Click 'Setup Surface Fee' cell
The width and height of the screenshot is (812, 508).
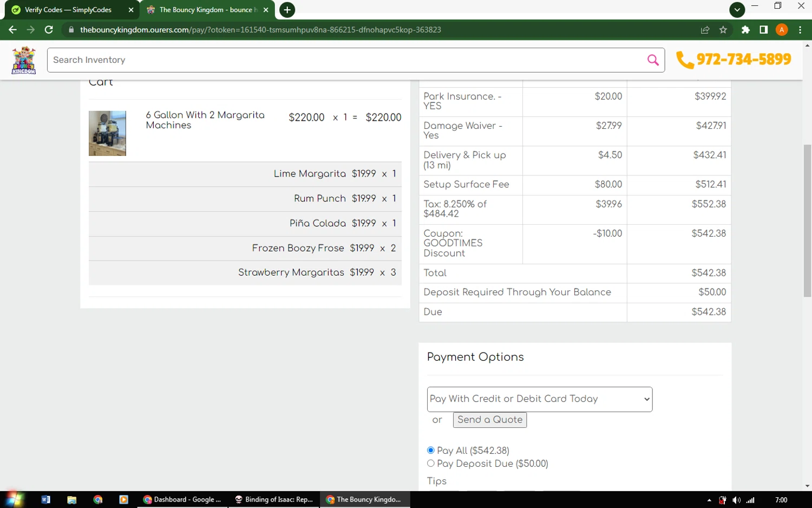[471, 185]
